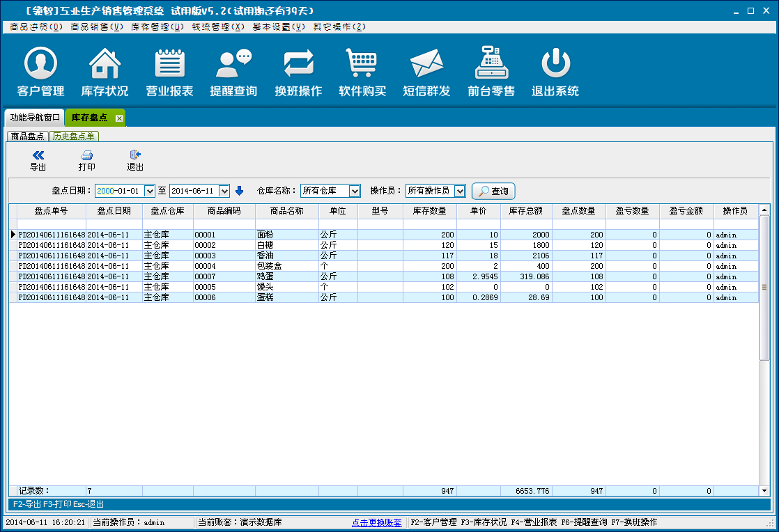Click 退出系统 power icon

pos(555,65)
